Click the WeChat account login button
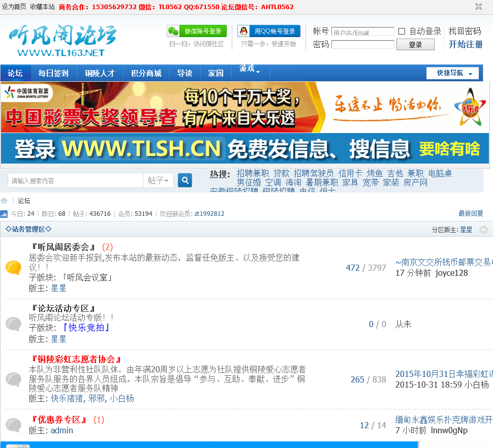 point(197,31)
